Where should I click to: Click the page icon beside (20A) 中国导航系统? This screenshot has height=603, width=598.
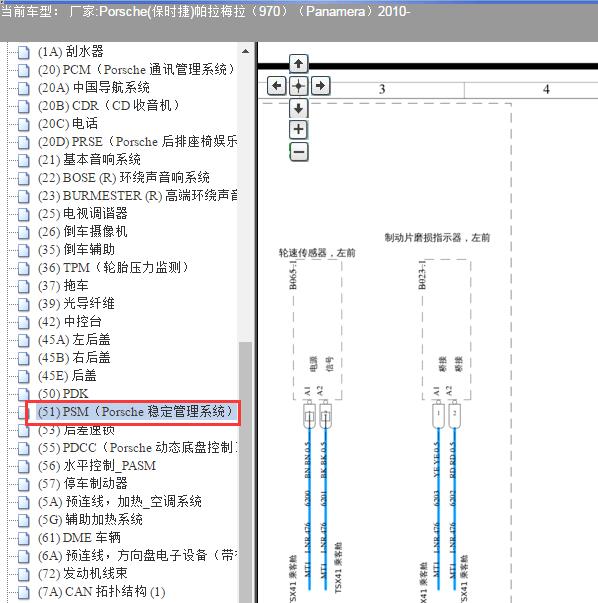point(23,88)
